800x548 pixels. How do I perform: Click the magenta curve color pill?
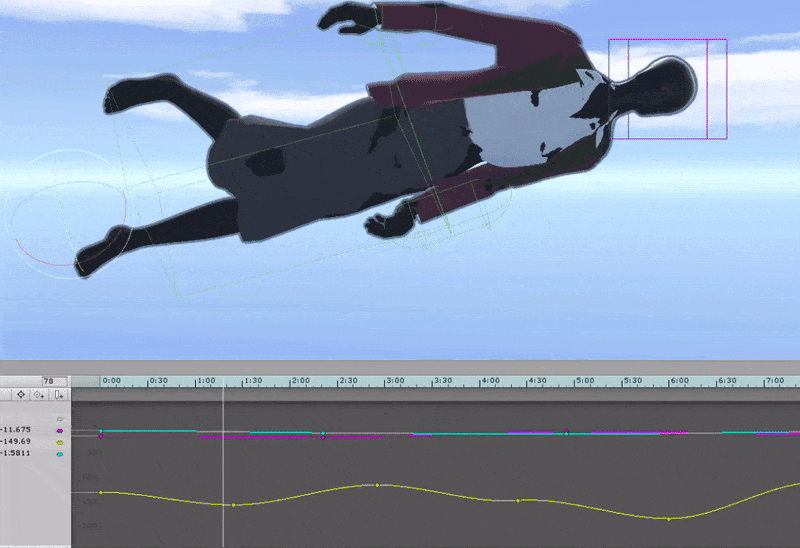point(60,429)
